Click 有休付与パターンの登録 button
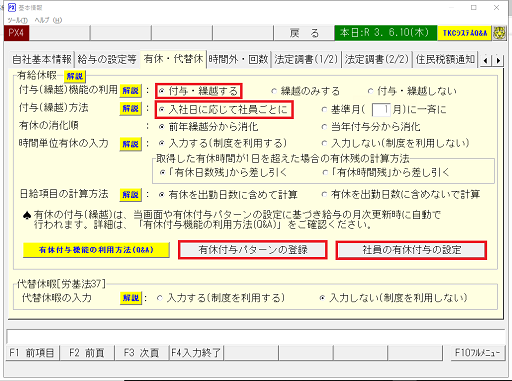This screenshot has width=512, height=381. click(x=253, y=250)
